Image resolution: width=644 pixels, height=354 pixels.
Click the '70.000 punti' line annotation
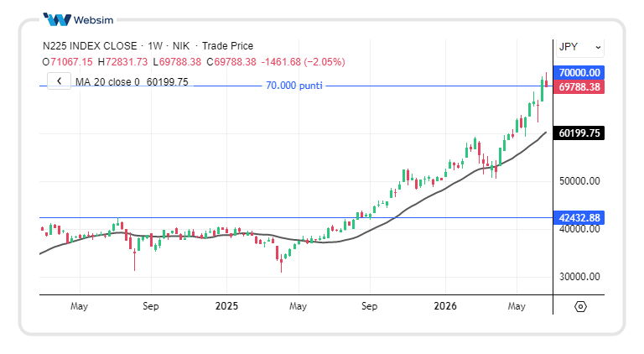click(294, 86)
